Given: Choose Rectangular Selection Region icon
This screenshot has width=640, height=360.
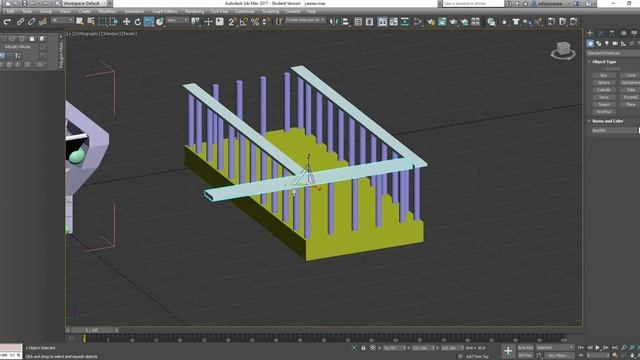Looking at the screenshot, I should coord(102,22).
